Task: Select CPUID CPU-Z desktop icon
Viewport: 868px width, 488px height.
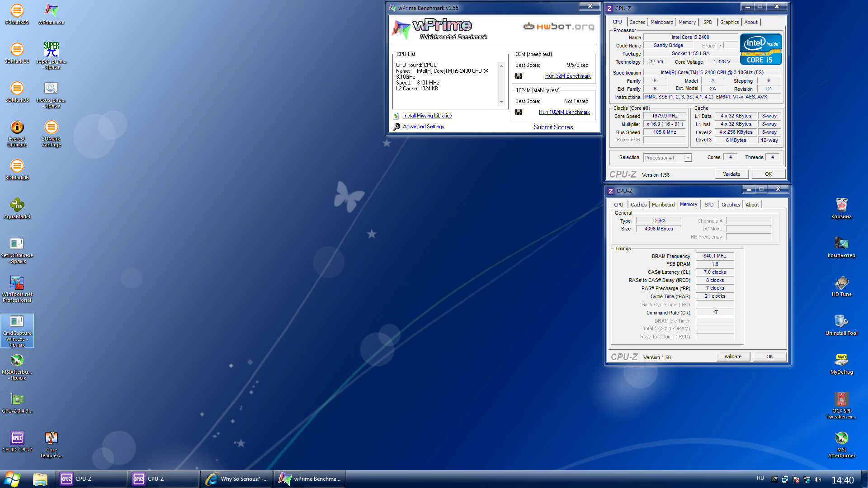Action: [x=17, y=441]
